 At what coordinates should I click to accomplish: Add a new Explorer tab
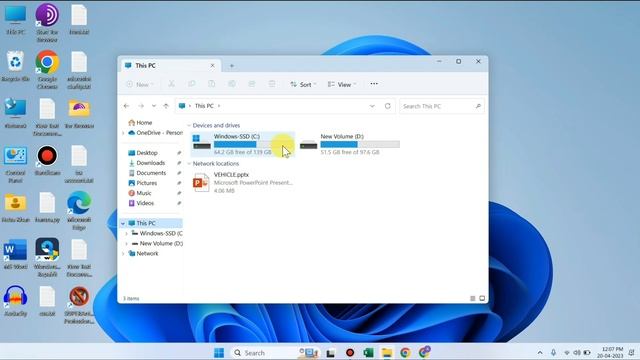click(x=231, y=66)
